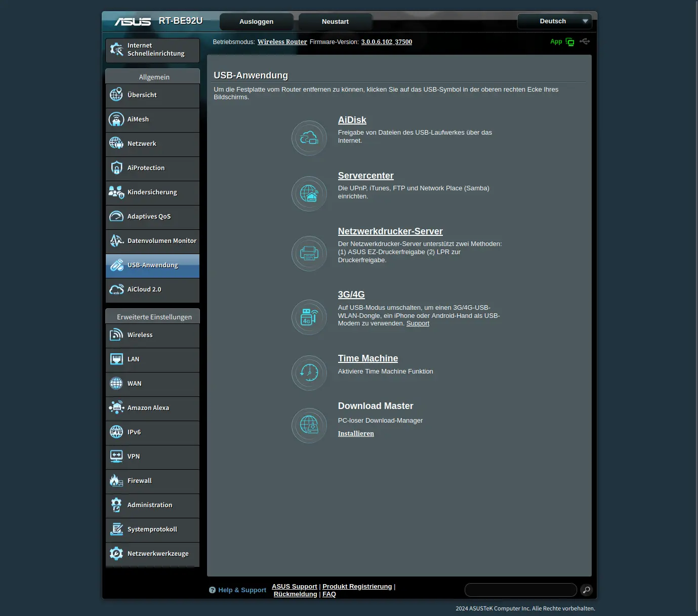The height and width of the screenshot is (616, 698).
Task: Click the AiDisk cloud icon
Action: (309, 138)
